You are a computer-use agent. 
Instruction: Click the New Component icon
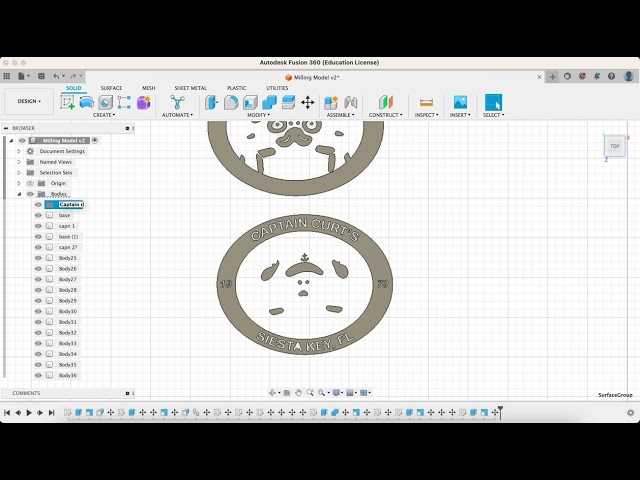(x=331, y=102)
